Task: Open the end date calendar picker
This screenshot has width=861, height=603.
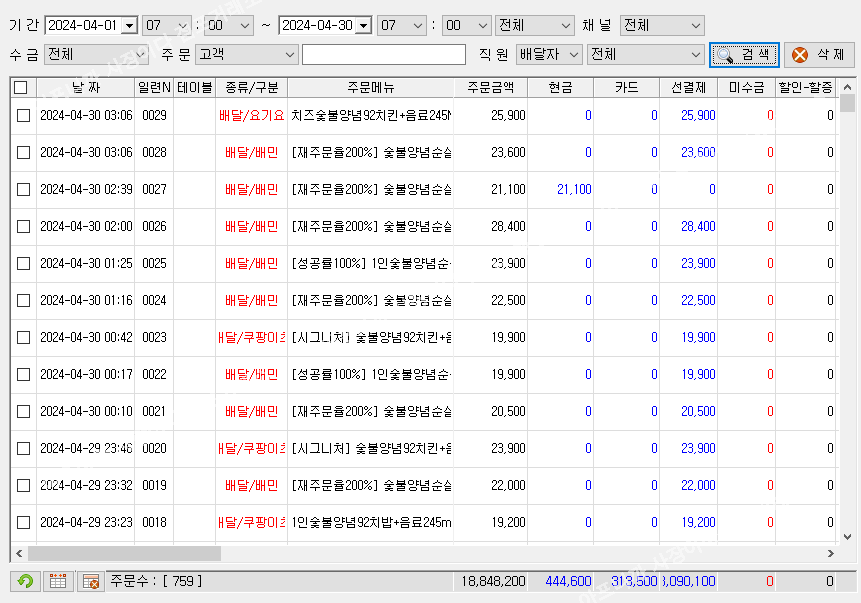Action: tap(363, 25)
